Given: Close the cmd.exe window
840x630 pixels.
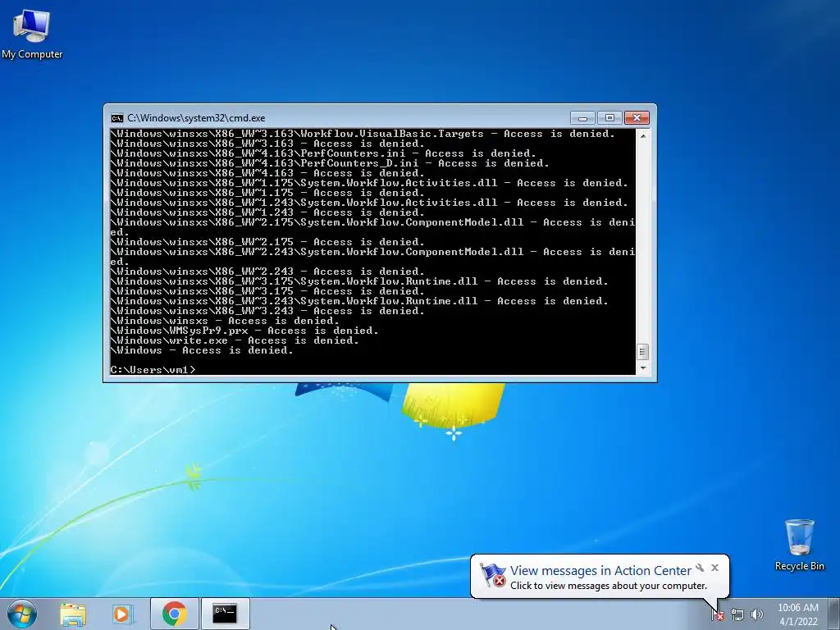Looking at the screenshot, I should click(x=637, y=118).
